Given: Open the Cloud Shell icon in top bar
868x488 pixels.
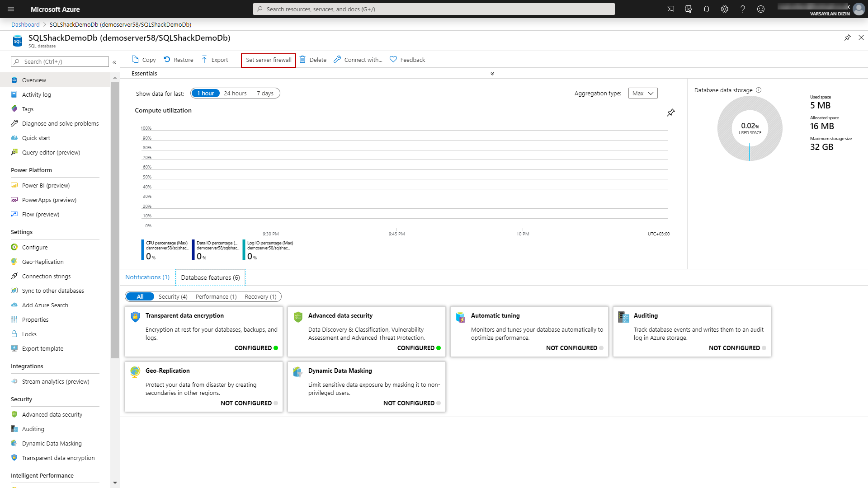Looking at the screenshot, I should pyautogui.click(x=670, y=9).
